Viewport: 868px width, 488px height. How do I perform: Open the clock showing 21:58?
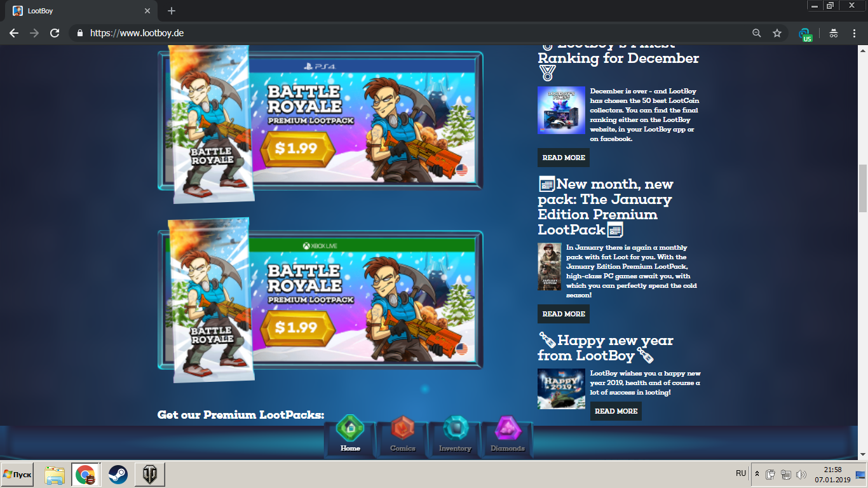pyautogui.click(x=832, y=475)
